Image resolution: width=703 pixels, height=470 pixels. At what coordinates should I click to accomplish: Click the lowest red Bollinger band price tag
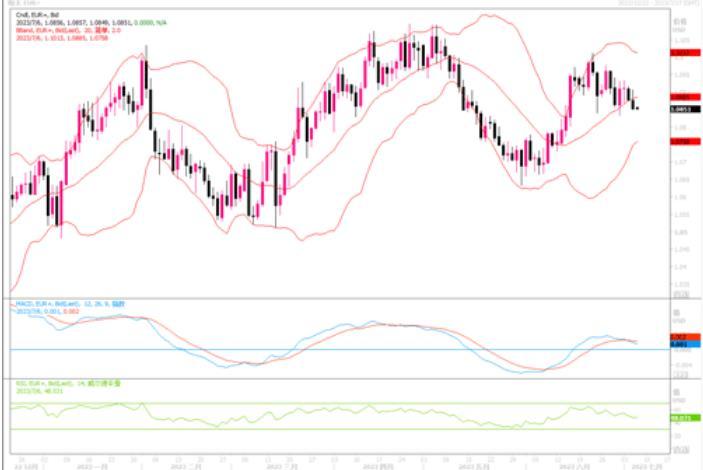click(x=679, y=142)
